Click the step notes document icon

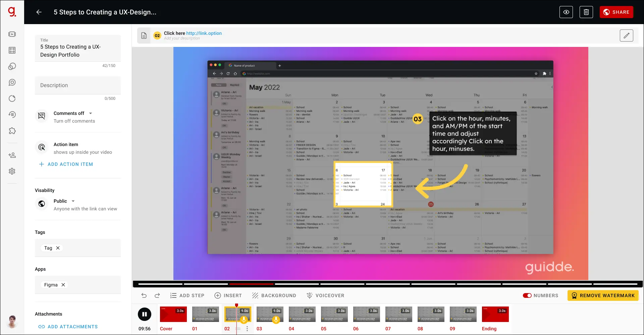coord(144,36)
